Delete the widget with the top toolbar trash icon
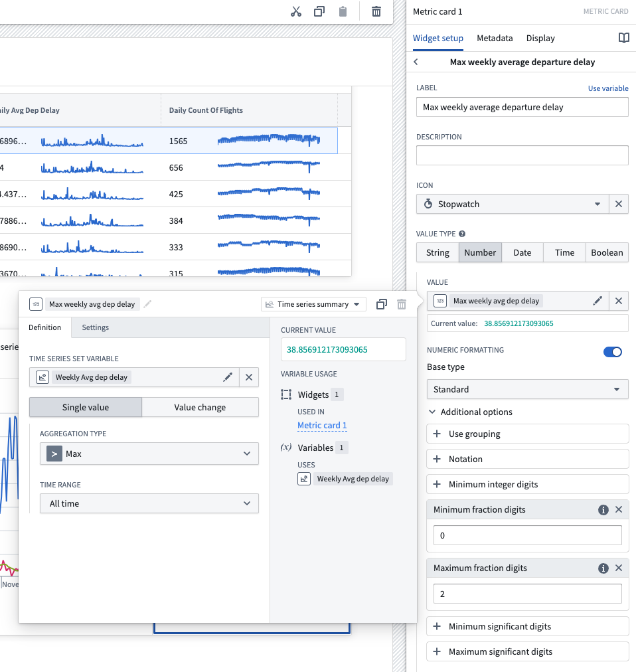The image size is (636, 672). tap(376, 11)
